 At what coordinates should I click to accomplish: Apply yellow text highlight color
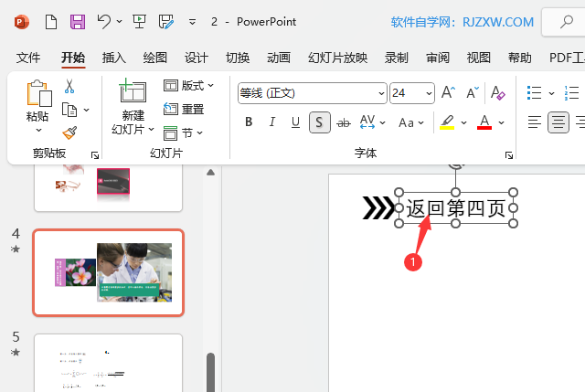coord(447,122)
